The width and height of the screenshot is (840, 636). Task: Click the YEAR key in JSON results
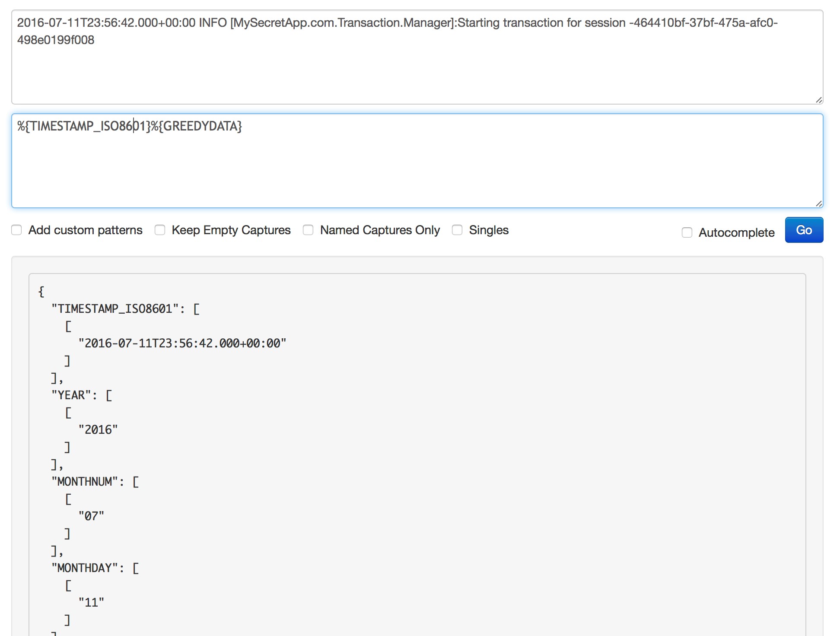71,395
